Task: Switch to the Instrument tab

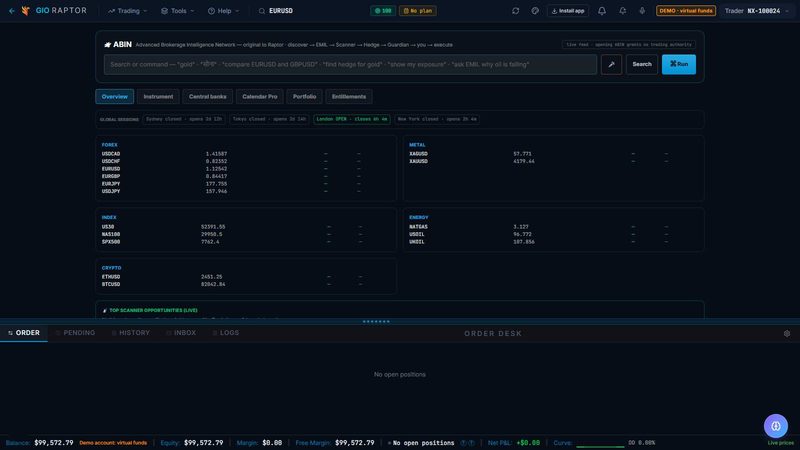Action: pyautogui.click(x=158, y=96)
